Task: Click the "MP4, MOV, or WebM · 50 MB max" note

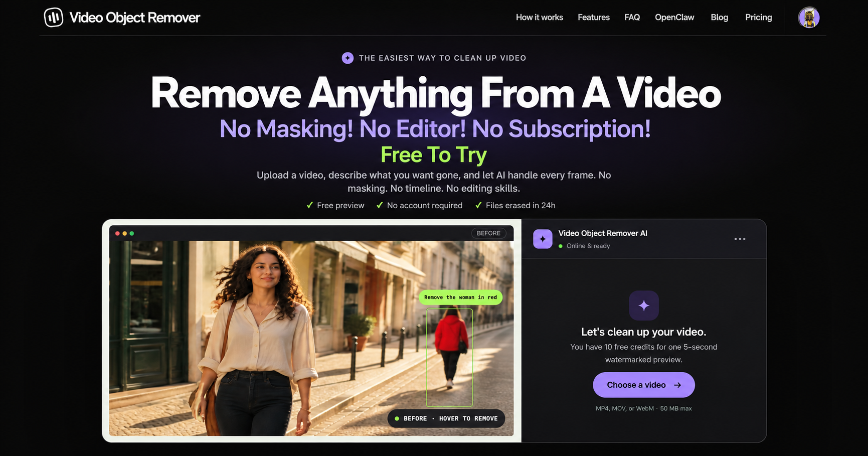Action: tap(644, 408)
